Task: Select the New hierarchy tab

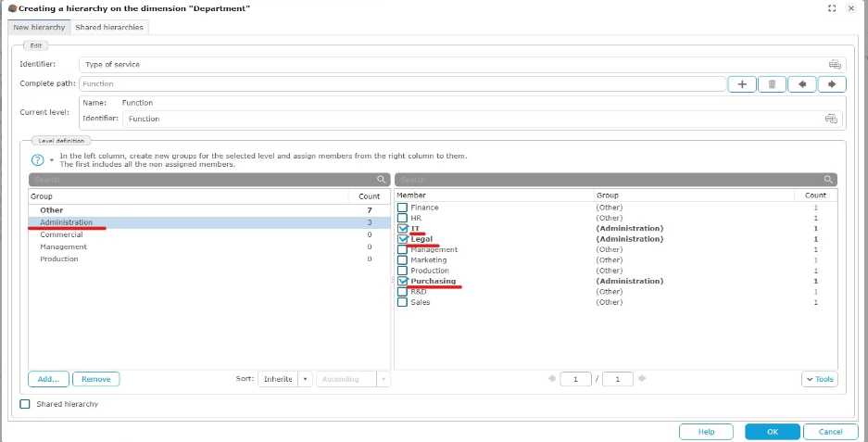Action: click(x=39, y=28)
